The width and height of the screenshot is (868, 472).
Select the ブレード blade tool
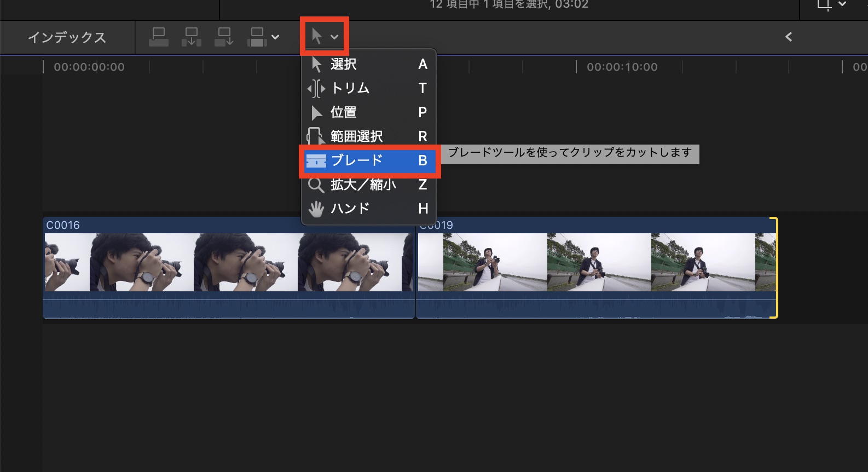[x=369, y=160]
